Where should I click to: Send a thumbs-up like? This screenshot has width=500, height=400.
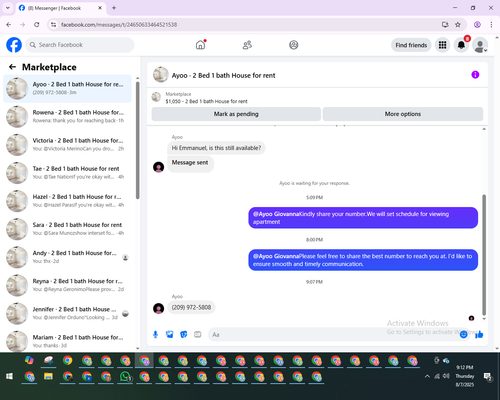click(479, 334)
